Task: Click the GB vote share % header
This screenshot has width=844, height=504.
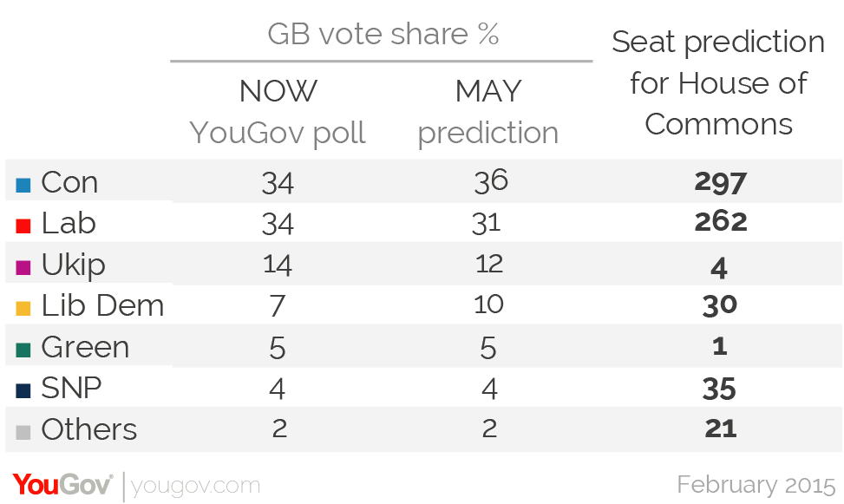Action: [383, 34]
